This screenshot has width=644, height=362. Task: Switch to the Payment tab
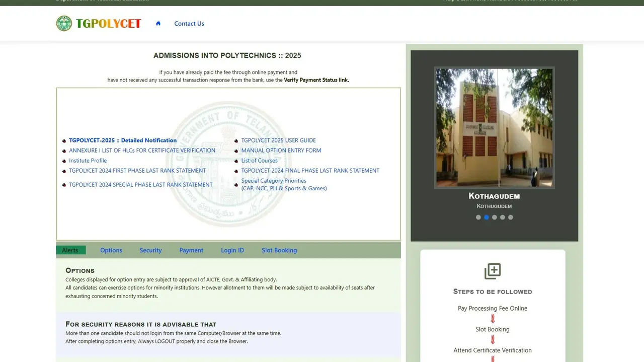click(191, 250)
